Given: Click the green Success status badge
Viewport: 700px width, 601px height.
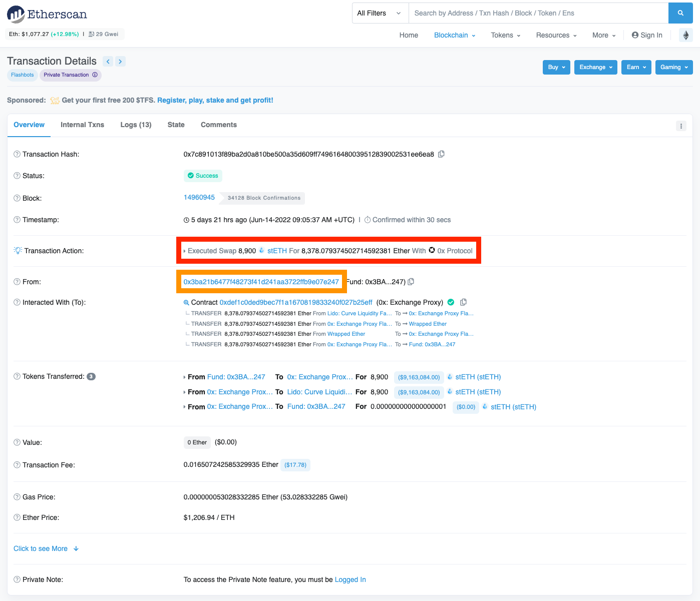Looking at the screenshot, I should (203, 176).
